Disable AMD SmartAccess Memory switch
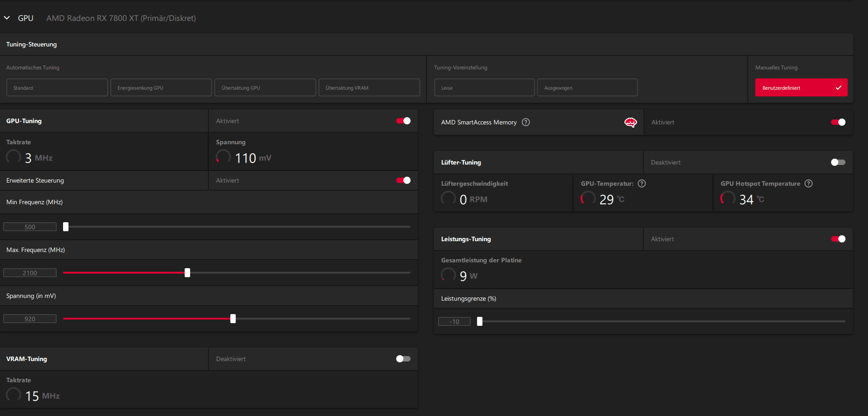The width and height of the screenshot is (868, 416). click(838, 122)
